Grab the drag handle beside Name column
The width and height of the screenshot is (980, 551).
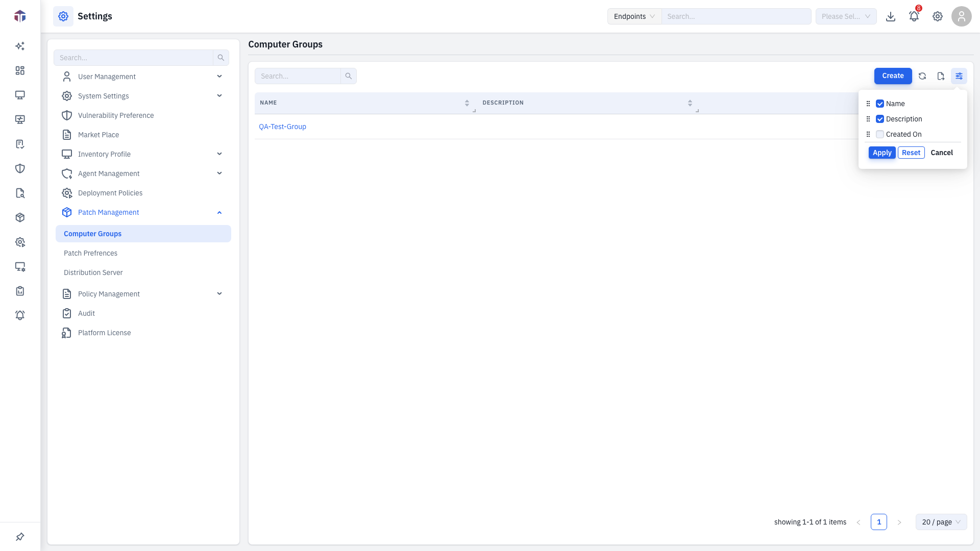point(868,104)
